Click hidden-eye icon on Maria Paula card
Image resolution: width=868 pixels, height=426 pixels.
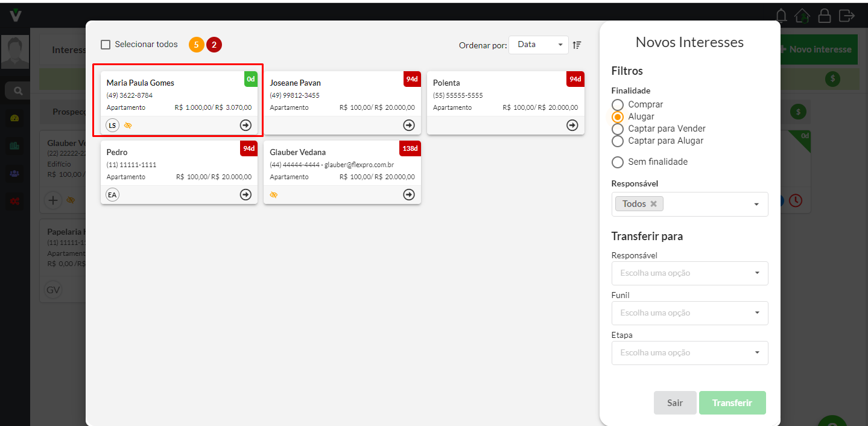coord(127,126)
